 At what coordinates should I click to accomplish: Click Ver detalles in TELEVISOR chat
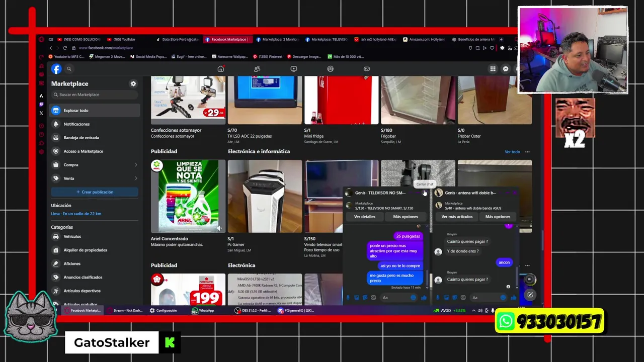pyautogui.click(x=364, y=217)
